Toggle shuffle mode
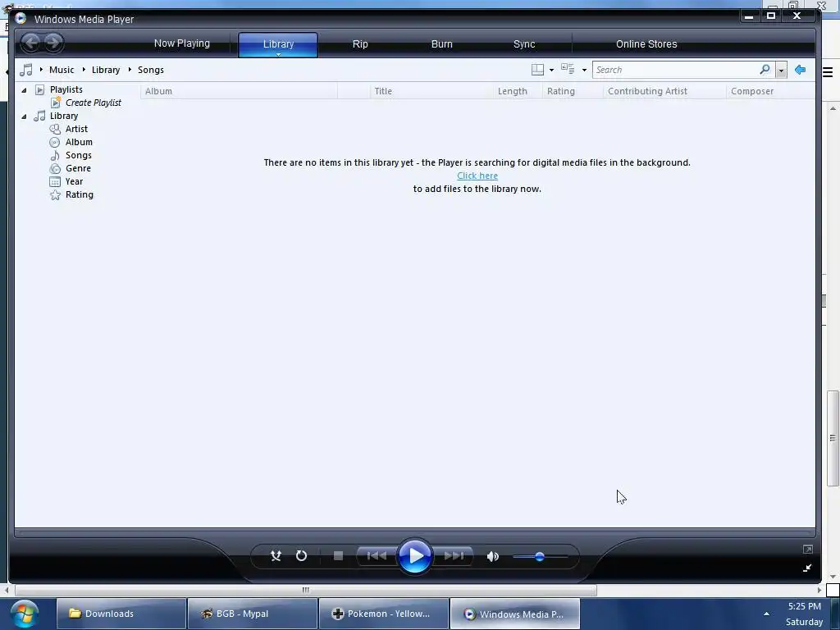Viewport: 840px width, 630px height. (276, 556)
